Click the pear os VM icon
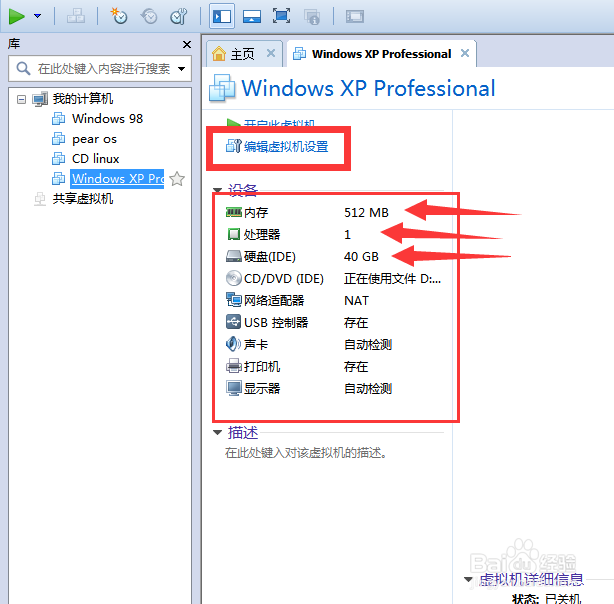 (59, 139)
